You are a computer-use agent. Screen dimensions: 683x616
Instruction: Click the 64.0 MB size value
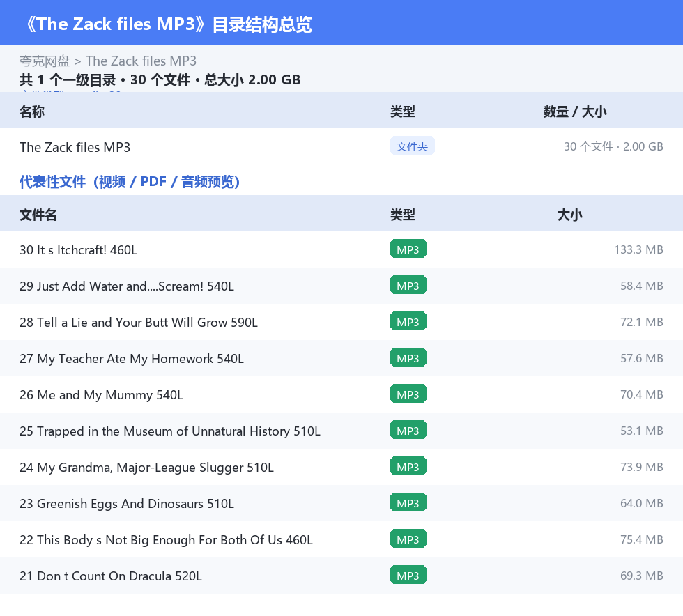pos(642,502)
